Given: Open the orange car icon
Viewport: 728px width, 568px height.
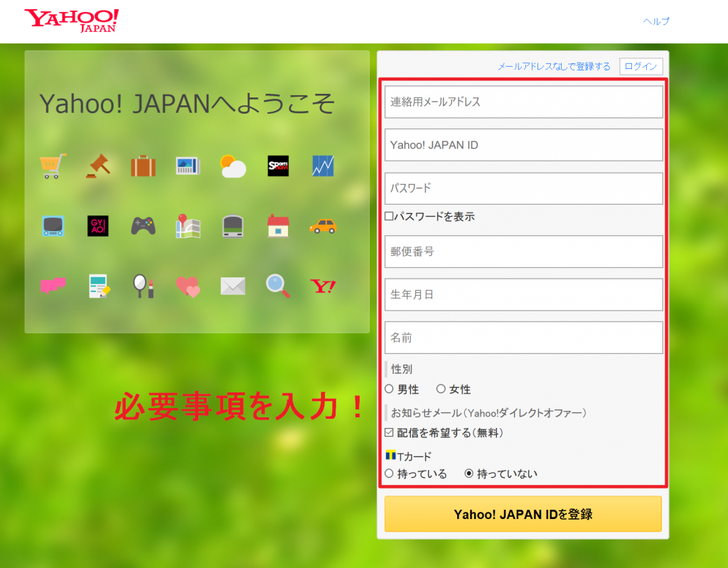Looking at the screenshot, I should click(323, 226).
